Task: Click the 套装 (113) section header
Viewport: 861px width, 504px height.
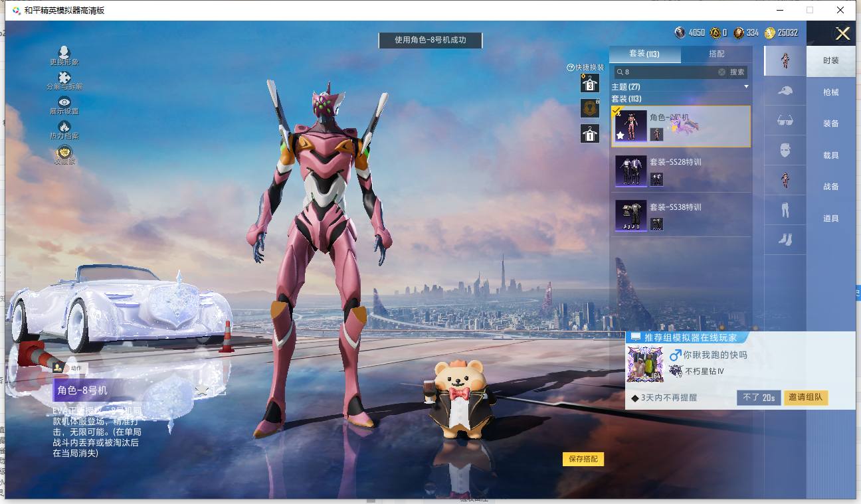Action: tap(626, 99)
